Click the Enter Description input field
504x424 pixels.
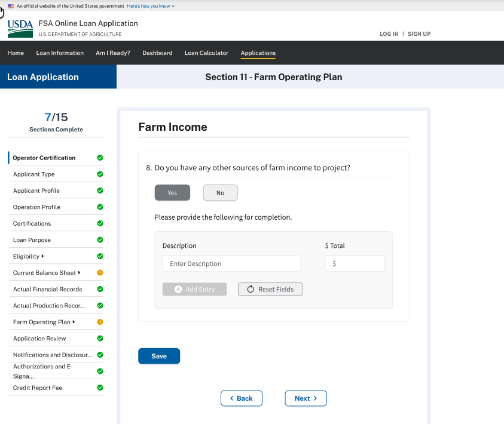231,263
